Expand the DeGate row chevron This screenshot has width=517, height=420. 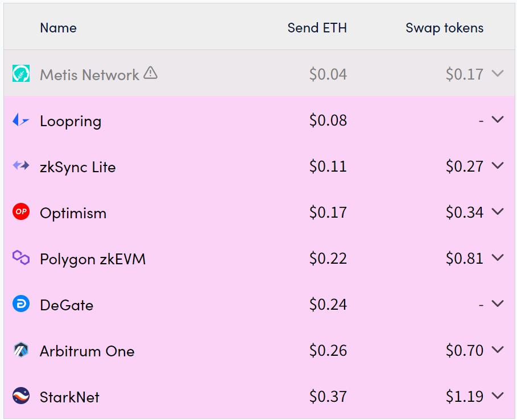pos(498,303)
